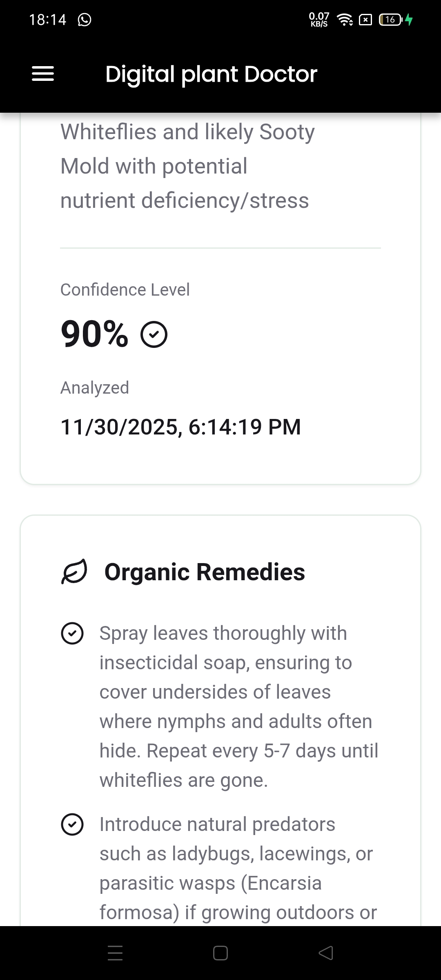Image resolution: width=441 pixels, height=980 pixels.
Task: Tap the Digital plant Doctor title
Action: tap(211, 74)
